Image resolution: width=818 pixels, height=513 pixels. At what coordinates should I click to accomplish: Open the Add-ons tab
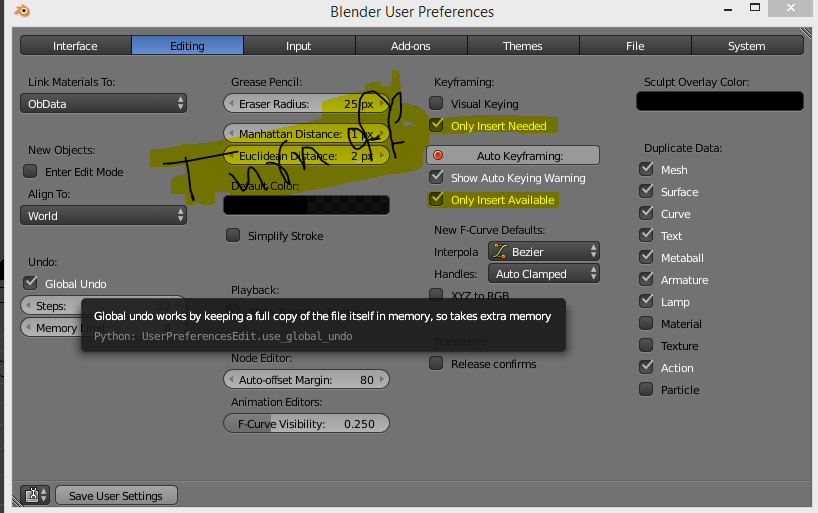click(411, 45)
